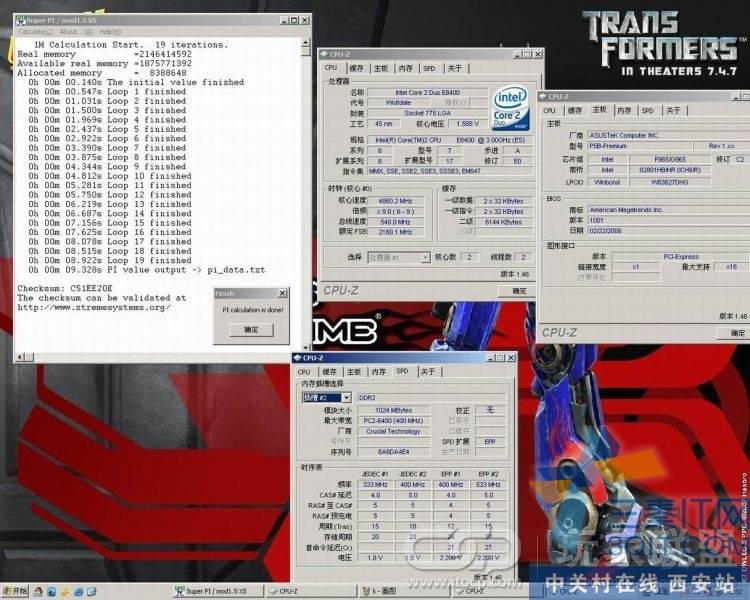Open the 关于 tab in the processor CPU-Z window
The height and width of the screenshot is (600, 750).
pyautogui.click(x=455, y=68)
